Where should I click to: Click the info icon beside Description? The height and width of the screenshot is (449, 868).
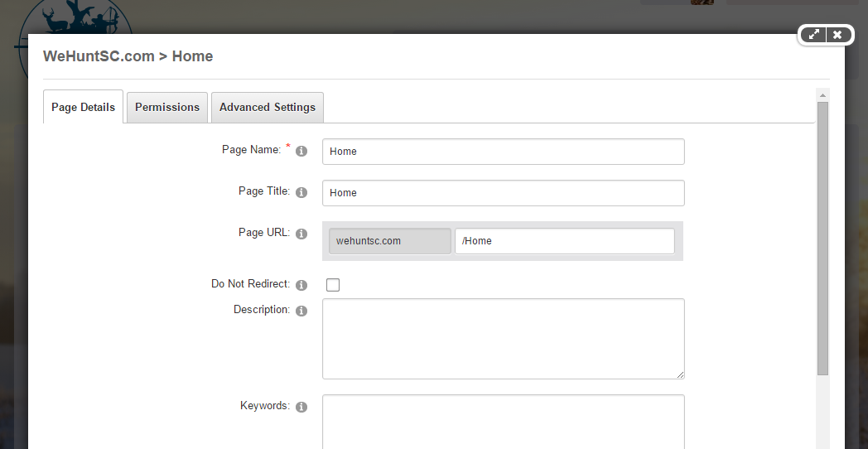pyautogui.click(x=301, y=311)
